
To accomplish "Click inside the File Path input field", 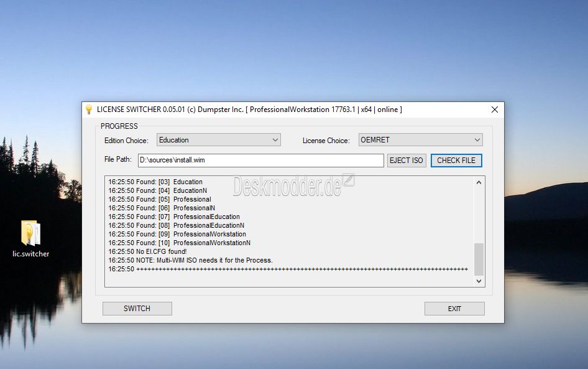I will click(x=261, y=160).
